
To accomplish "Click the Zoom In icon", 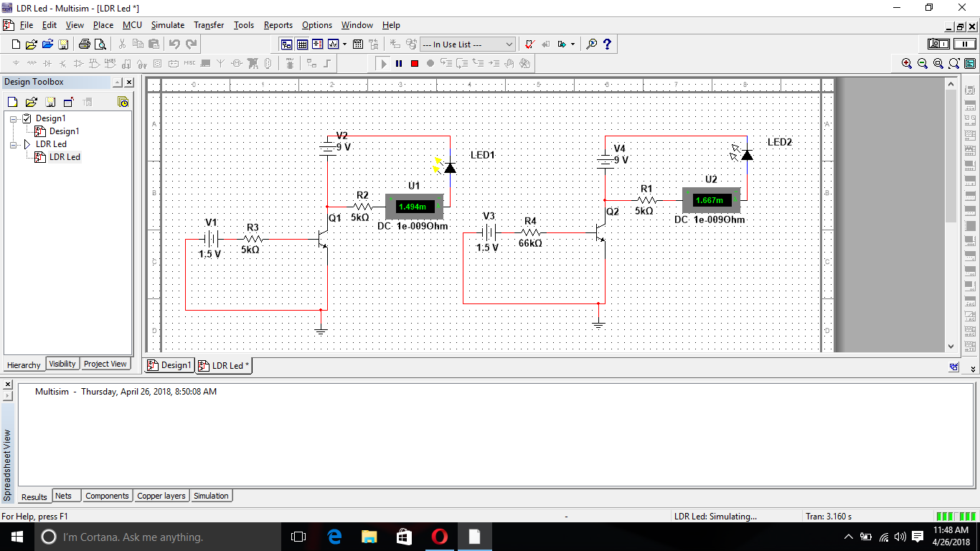I will click(x=907, y=63).
